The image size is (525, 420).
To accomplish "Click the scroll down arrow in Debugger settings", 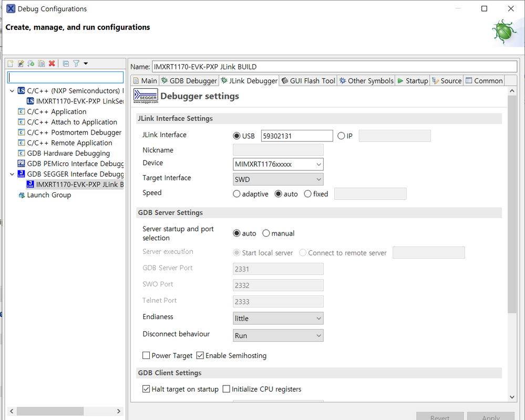I will pos(512,397).
